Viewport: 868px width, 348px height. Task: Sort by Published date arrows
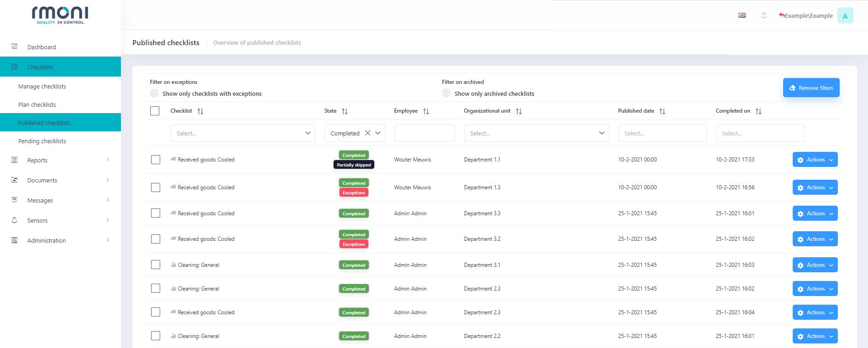[x=662, y=111]
